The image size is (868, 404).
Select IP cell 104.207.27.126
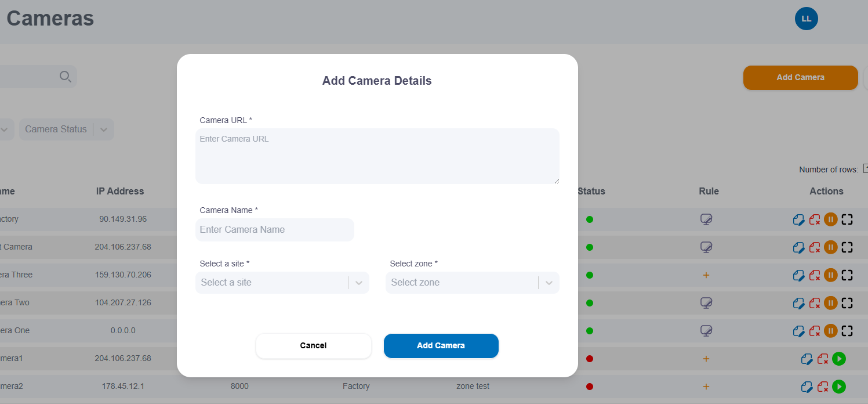tap(123, 303)
